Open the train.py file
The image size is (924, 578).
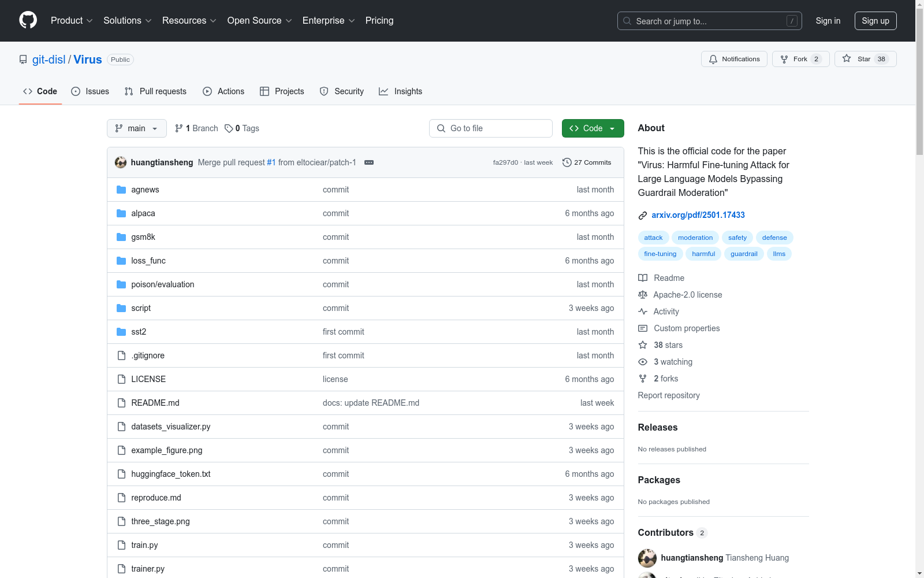click(144, 545)
